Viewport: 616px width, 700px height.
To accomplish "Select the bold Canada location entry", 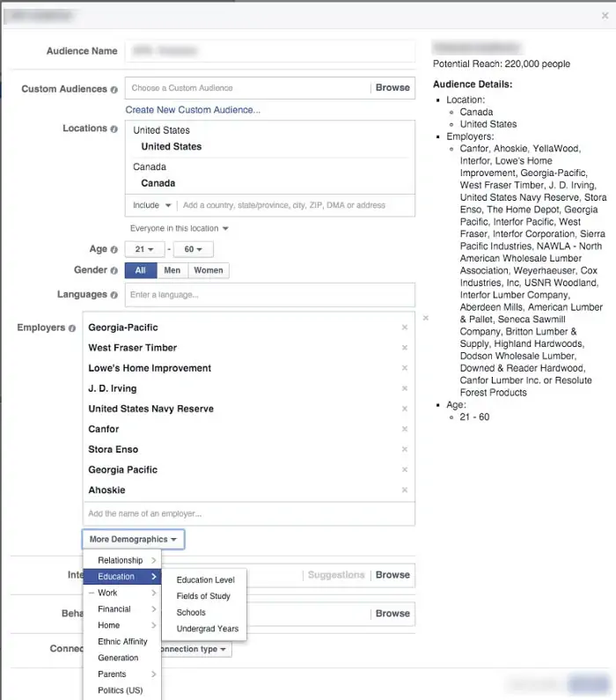I will click(158, 183).
